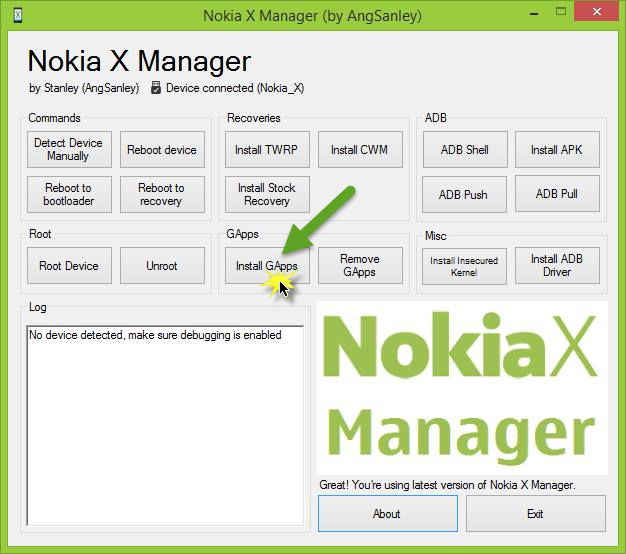Close the Nokia X Manager window

tap(597, 12)
